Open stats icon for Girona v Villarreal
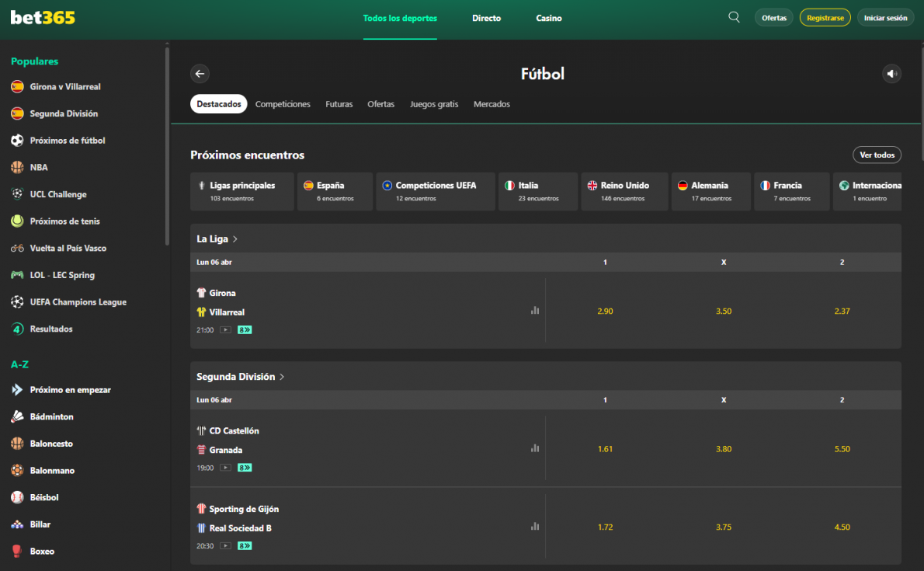 coord(534,310)
